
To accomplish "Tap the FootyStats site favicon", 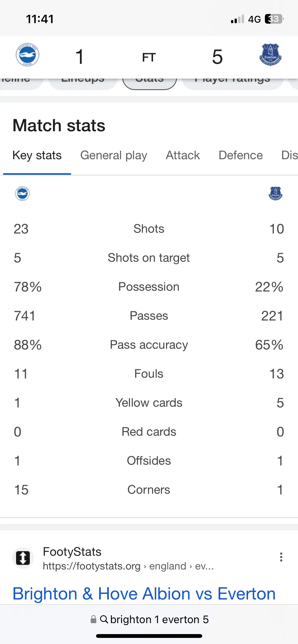I will (23, 558).
